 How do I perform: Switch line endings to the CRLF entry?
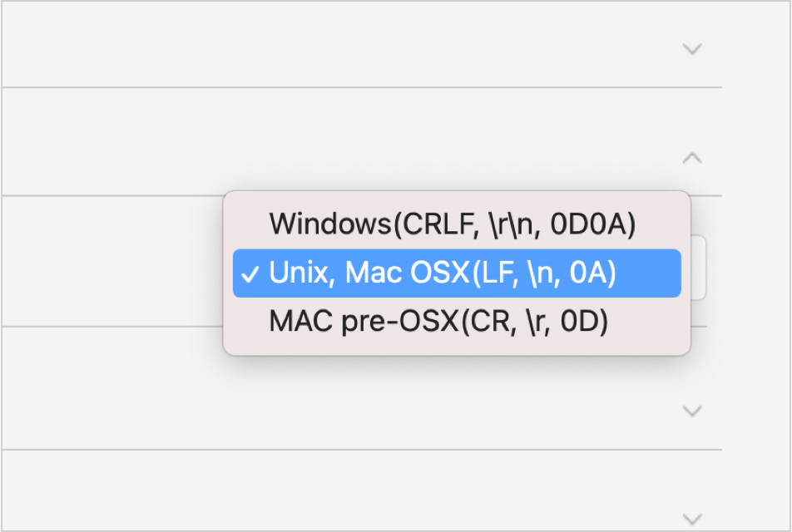point(453,224)
